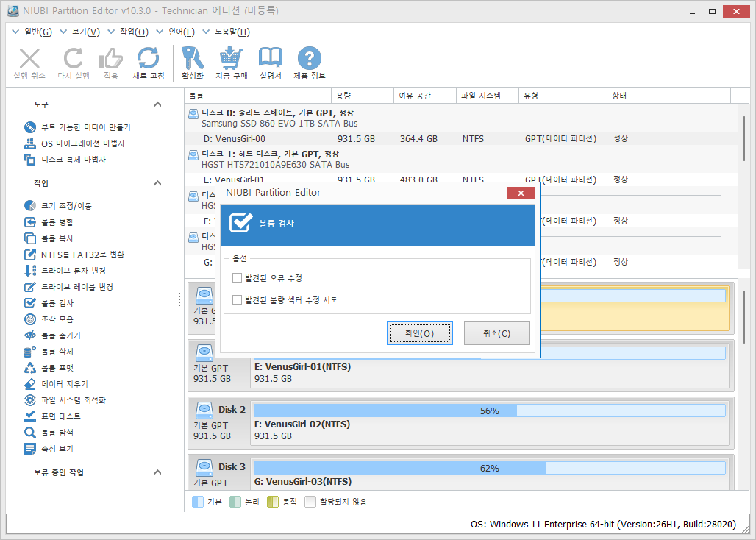Select 볼륨 탐색 operation
Screen dimensions: 756x540
49,433
